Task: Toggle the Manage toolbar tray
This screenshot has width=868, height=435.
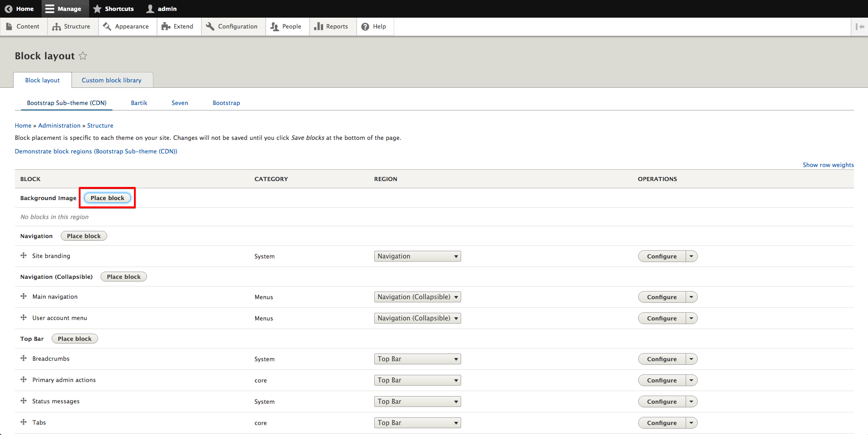Action: 63,9
